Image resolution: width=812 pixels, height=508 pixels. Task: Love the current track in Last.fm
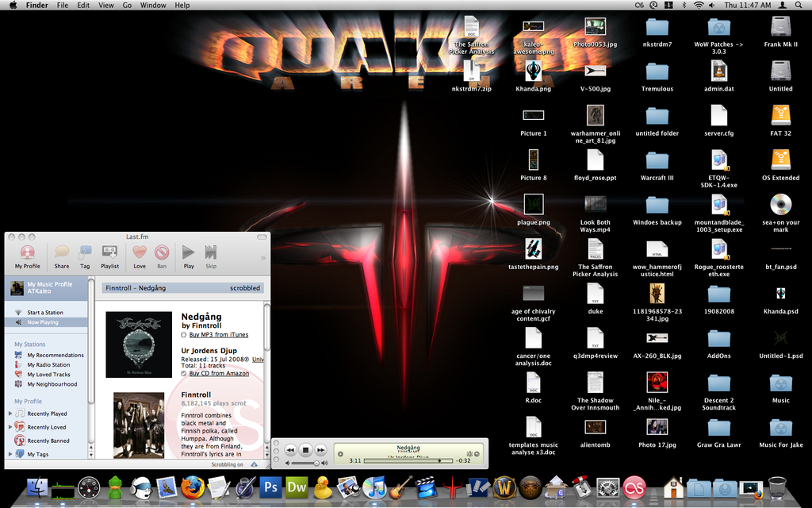click(140, 257)
